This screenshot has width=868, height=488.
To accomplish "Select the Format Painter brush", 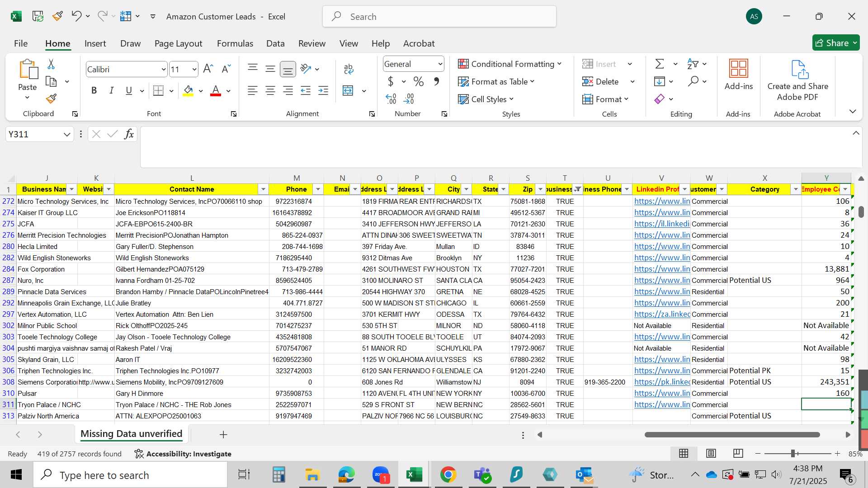I will pyautogui.click(x=51, y=99).
